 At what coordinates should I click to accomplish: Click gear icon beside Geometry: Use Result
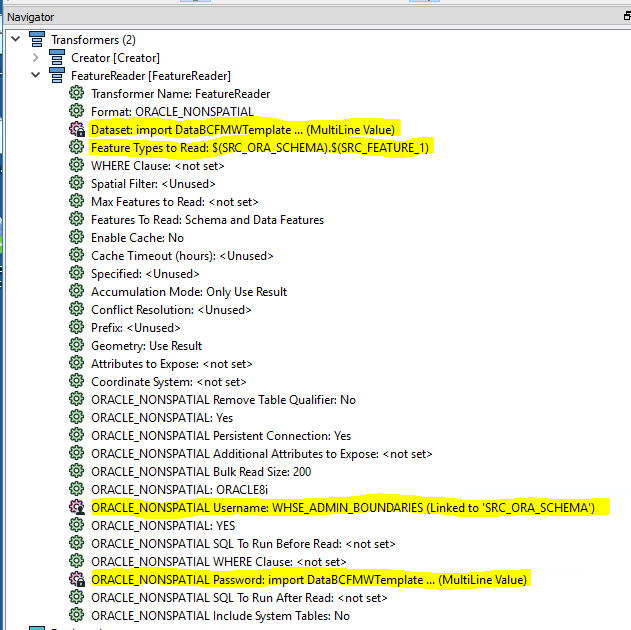[x=76, y=345]
